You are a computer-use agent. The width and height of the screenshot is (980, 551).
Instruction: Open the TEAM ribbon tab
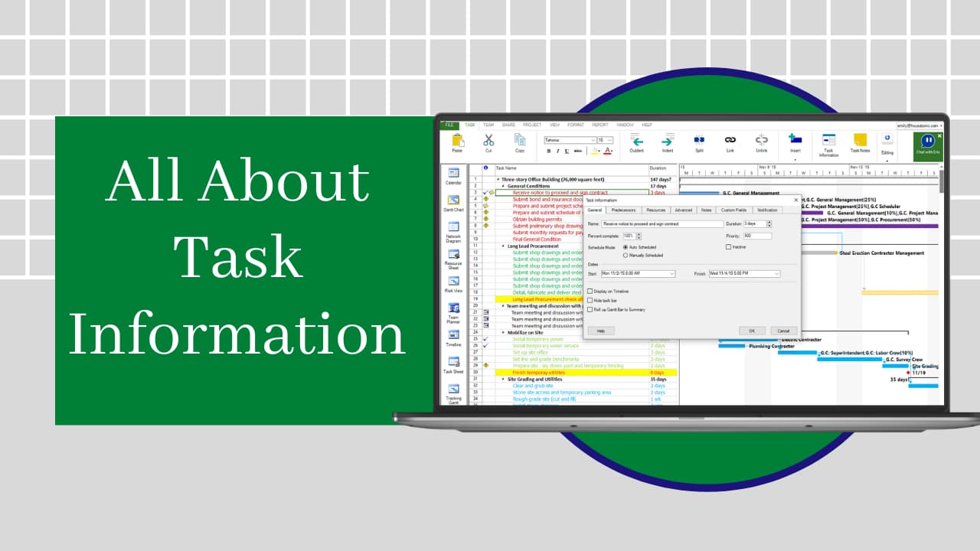pos(488,125)
